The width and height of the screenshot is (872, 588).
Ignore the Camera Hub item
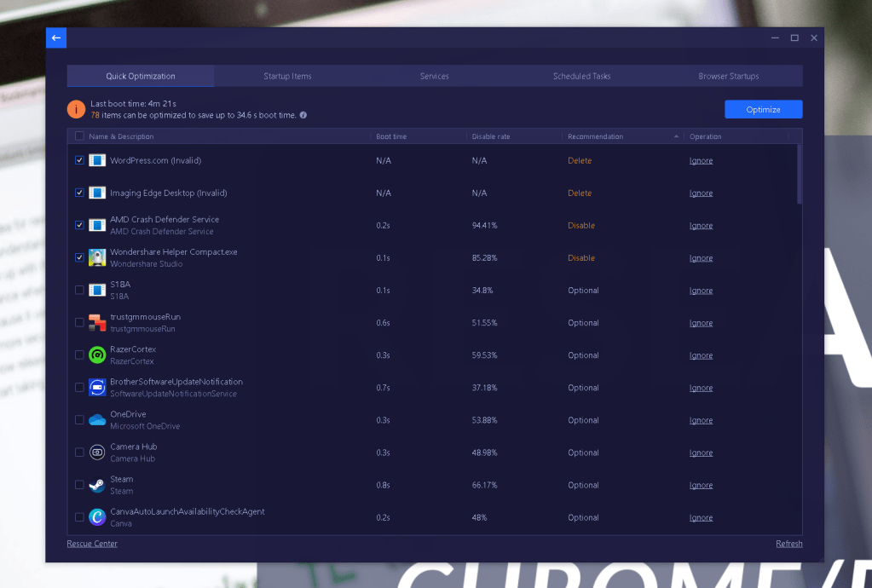[701, 453]
